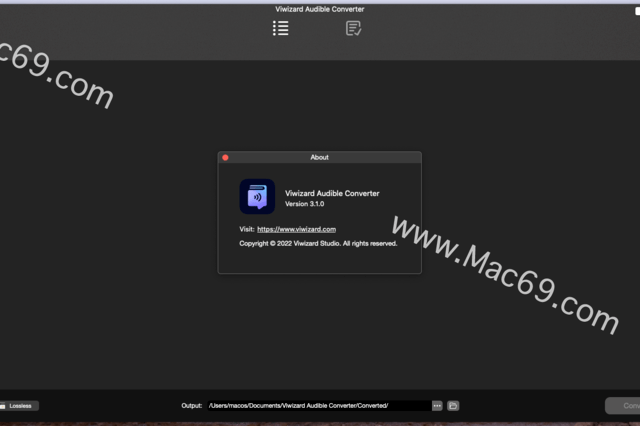
Task: Click the Convert button
Action: click(623, 406)
